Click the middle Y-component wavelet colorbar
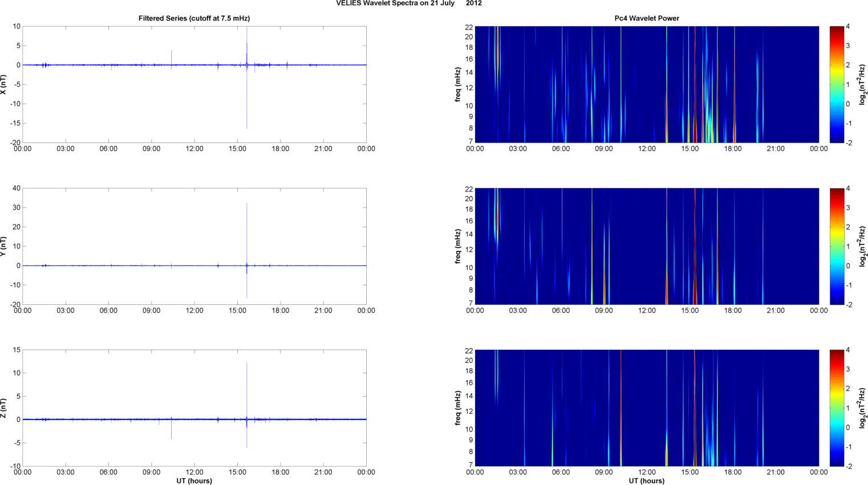Viewport: 868px width, 485px height. tap(836, 246)
